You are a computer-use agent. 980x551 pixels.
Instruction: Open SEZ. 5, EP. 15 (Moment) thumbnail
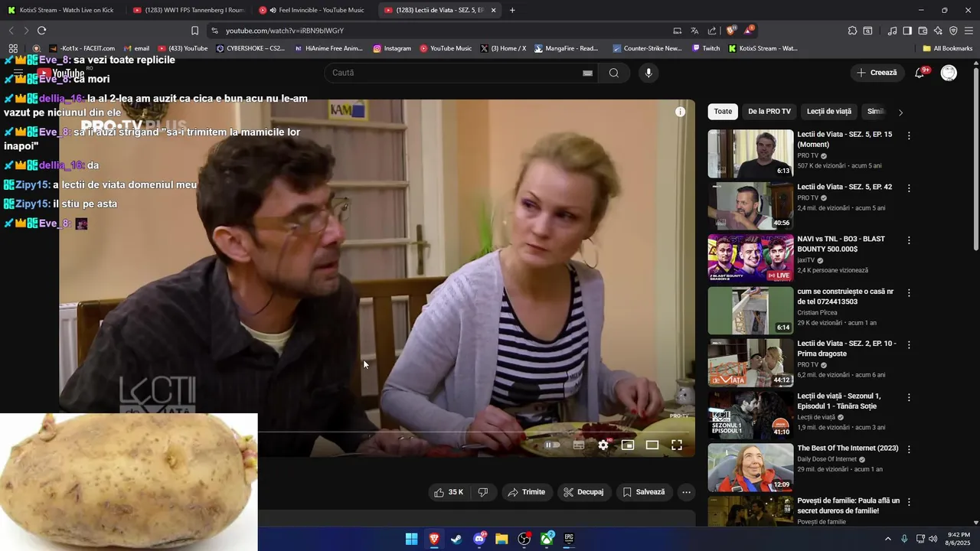(750, 154)
